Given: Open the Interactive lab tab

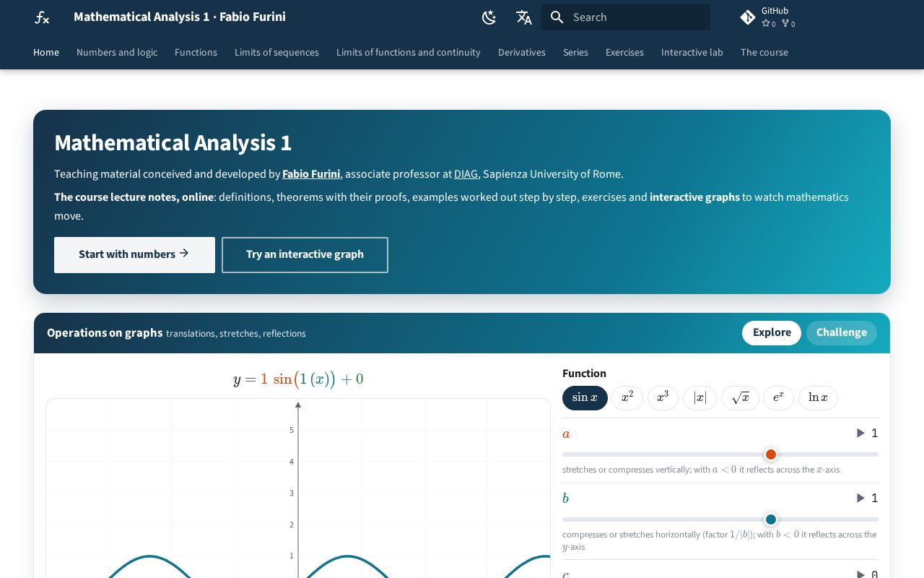Looking at the screenshot, I should [692, 52].
